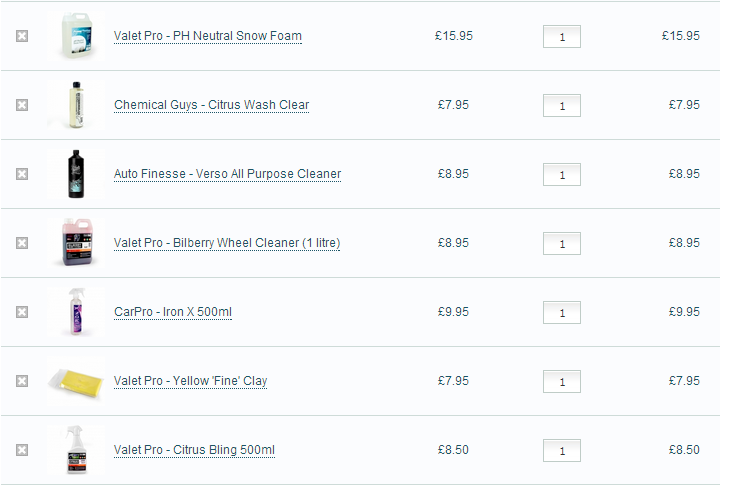
Task: Remove Bilberry Wheel Cleaner from basket
Action: (x=22, y=243)
